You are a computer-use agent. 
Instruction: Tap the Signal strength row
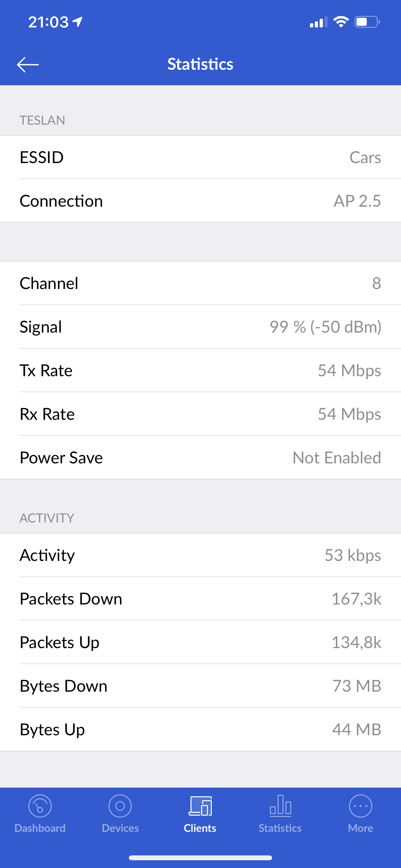200,326
